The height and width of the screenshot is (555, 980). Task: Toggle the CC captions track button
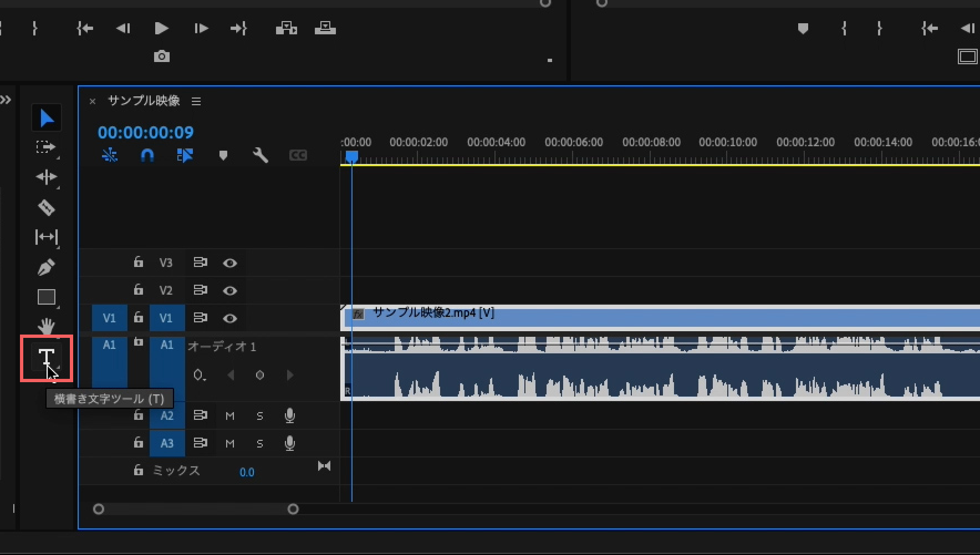(x=298, y=155)
